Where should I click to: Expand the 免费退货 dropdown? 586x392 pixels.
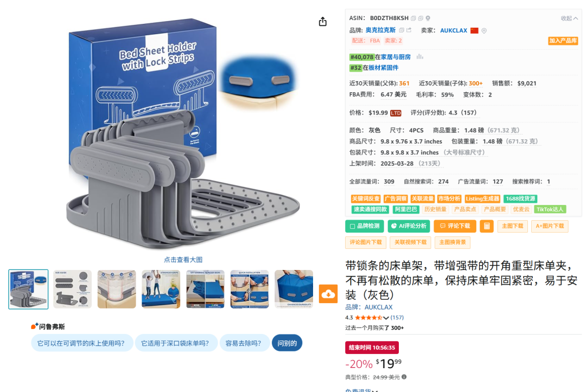pyautogui.click(x=361, y=390)
